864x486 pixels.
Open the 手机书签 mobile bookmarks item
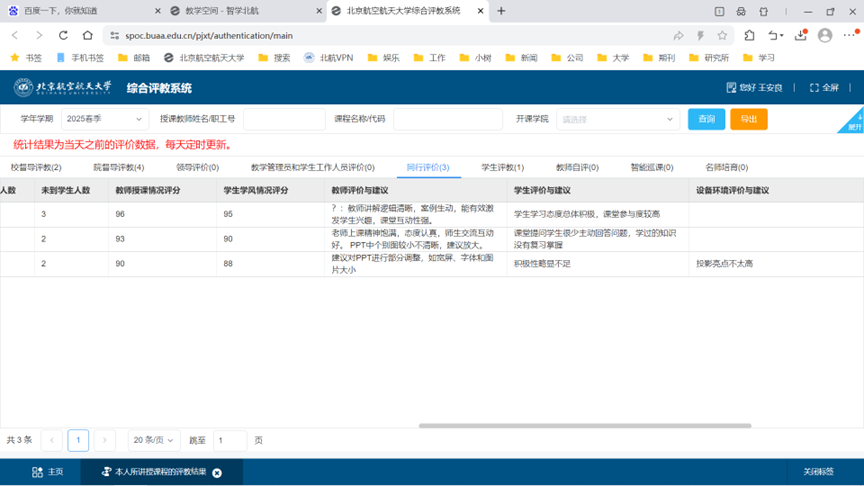(80, 57)
